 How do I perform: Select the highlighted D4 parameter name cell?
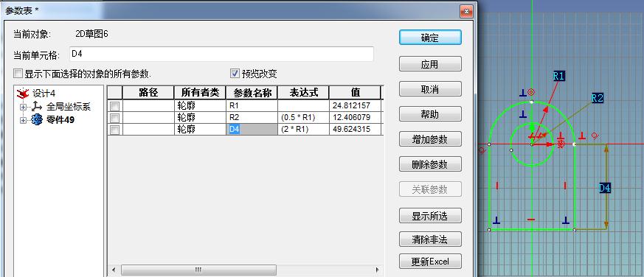(x=252, y=129)
